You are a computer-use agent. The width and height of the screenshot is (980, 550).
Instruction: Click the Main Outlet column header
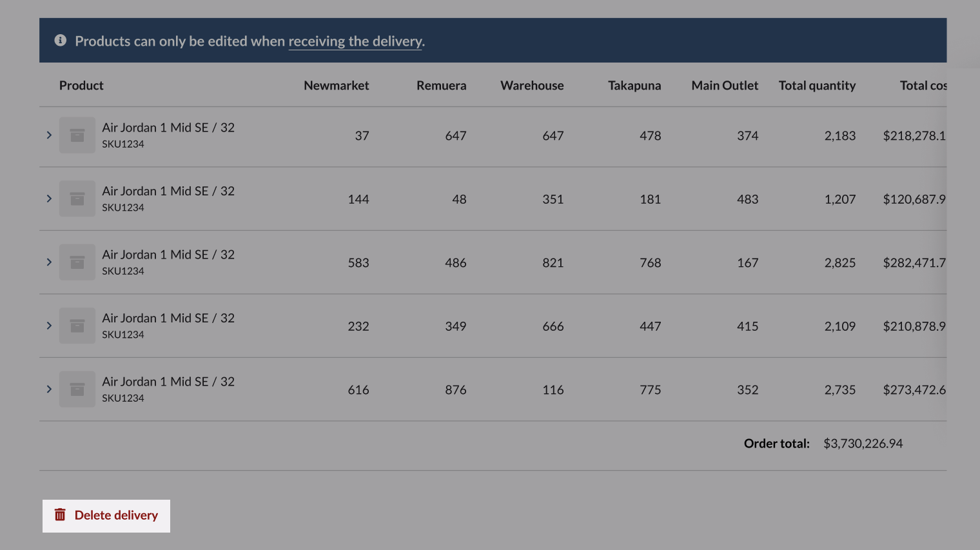click(x=725, y=85)
